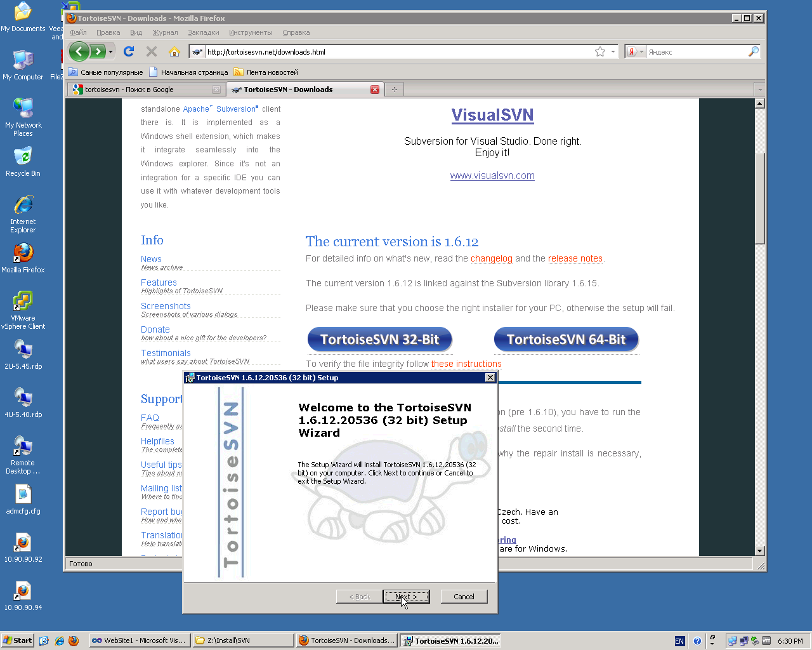Click Next in the TortoiseSVN Setup wizard

coord(406,597)
